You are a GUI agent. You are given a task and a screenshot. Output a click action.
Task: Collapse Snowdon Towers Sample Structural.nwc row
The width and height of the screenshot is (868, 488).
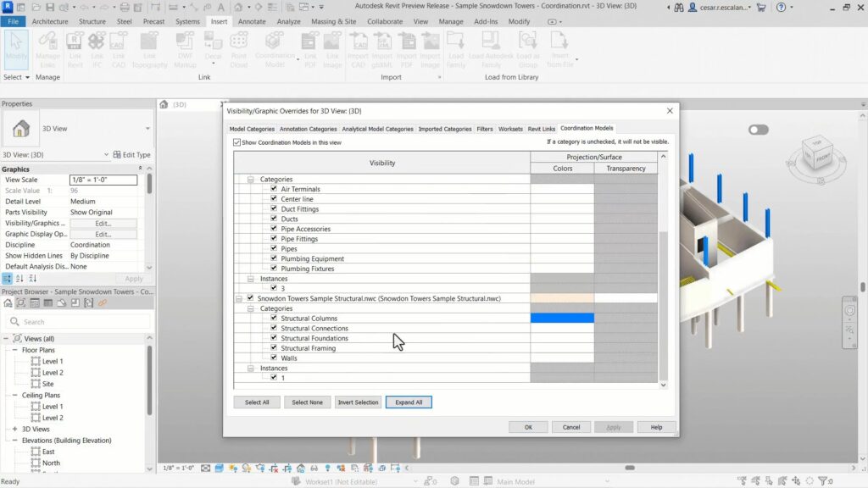pos(239,298)
